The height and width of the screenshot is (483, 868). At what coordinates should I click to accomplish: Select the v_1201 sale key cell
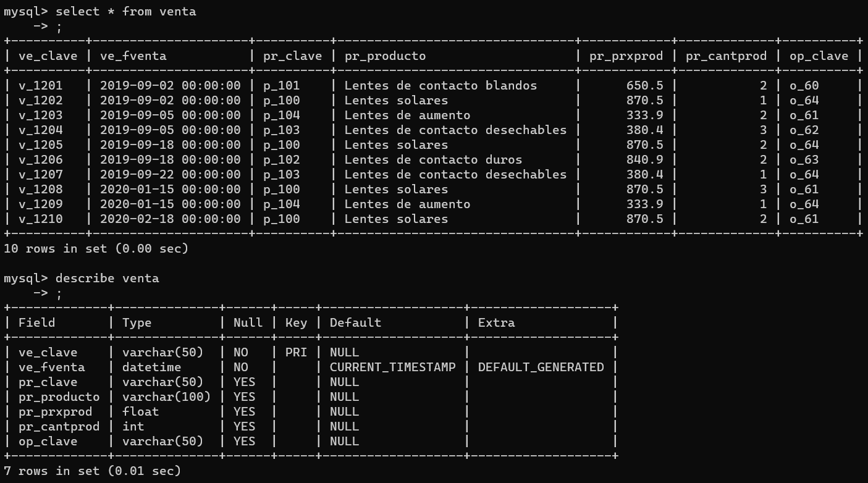(x=41, y=86)
